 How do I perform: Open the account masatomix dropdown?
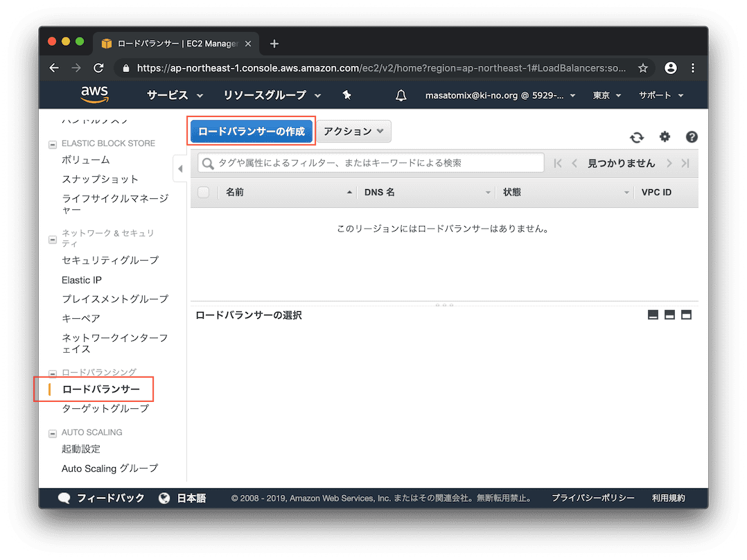point(500,96)
